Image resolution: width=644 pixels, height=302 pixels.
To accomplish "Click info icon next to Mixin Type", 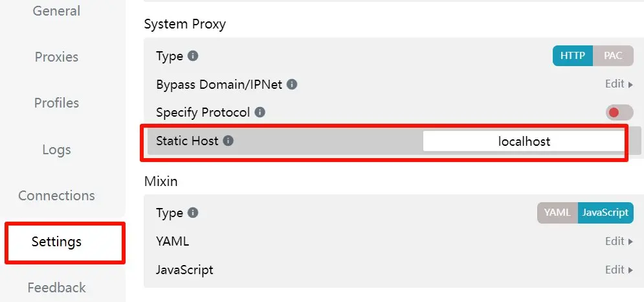I will 193,213.
